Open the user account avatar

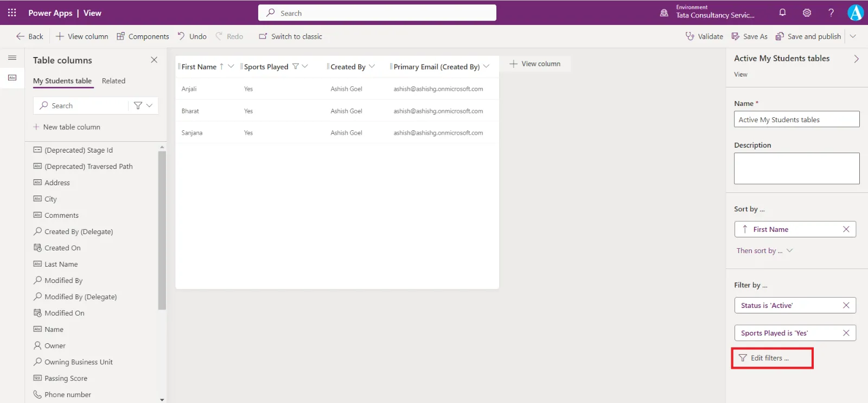point(856,12)
